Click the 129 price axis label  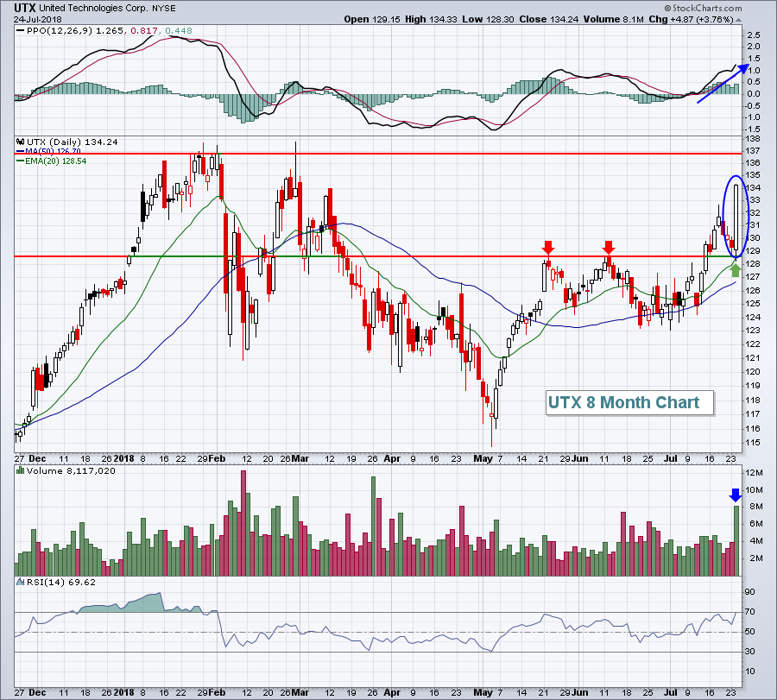753,250
